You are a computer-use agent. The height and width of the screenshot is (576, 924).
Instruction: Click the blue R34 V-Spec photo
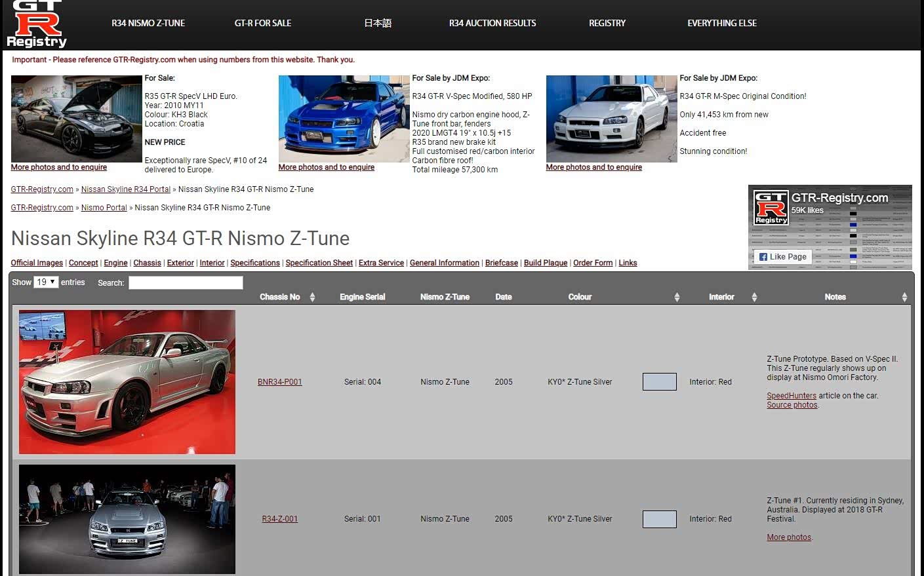tap(344, 119)
